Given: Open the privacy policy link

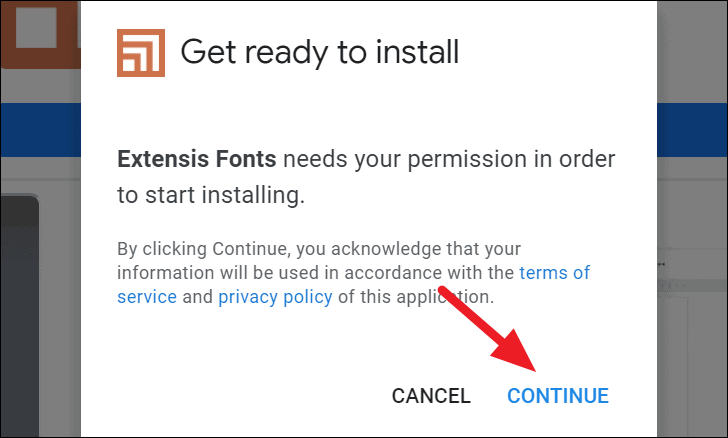Looking at the screenshot, I should coord(275,296).
